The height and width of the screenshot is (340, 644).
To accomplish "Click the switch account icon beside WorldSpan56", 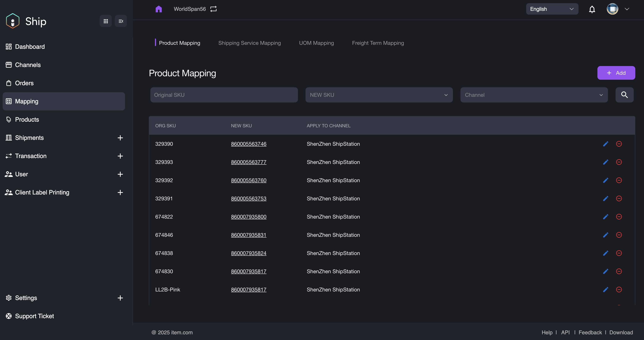I will (x=213, y=9).
